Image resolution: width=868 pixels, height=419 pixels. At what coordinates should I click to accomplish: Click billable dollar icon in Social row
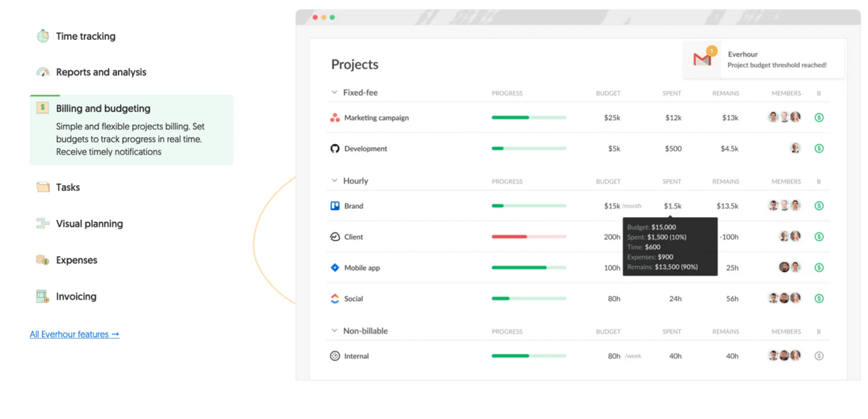click(819, 298)
